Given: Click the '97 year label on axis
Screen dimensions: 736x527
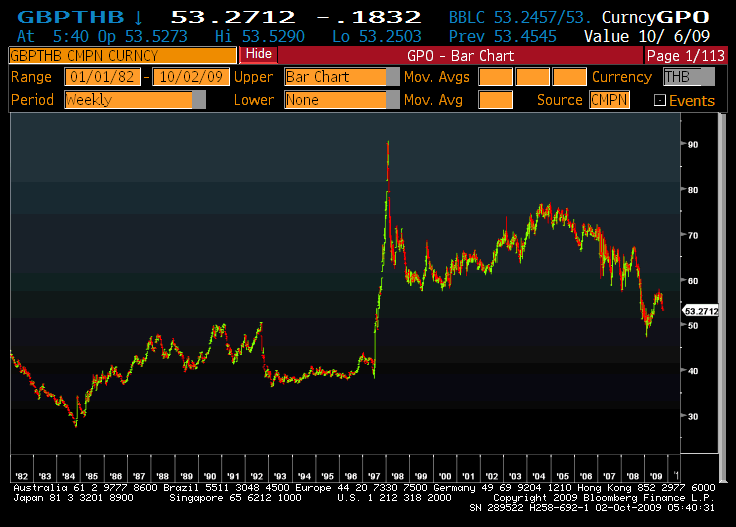Looking at the screenshot, I should (374, 476).
